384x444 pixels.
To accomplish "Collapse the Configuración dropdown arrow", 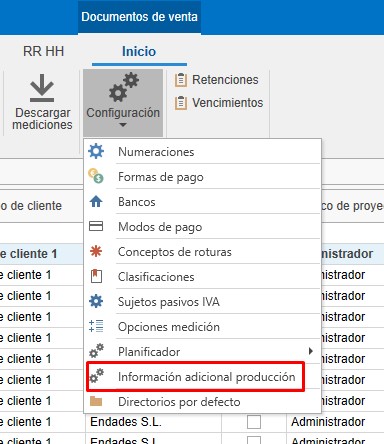I will point(123,125).
